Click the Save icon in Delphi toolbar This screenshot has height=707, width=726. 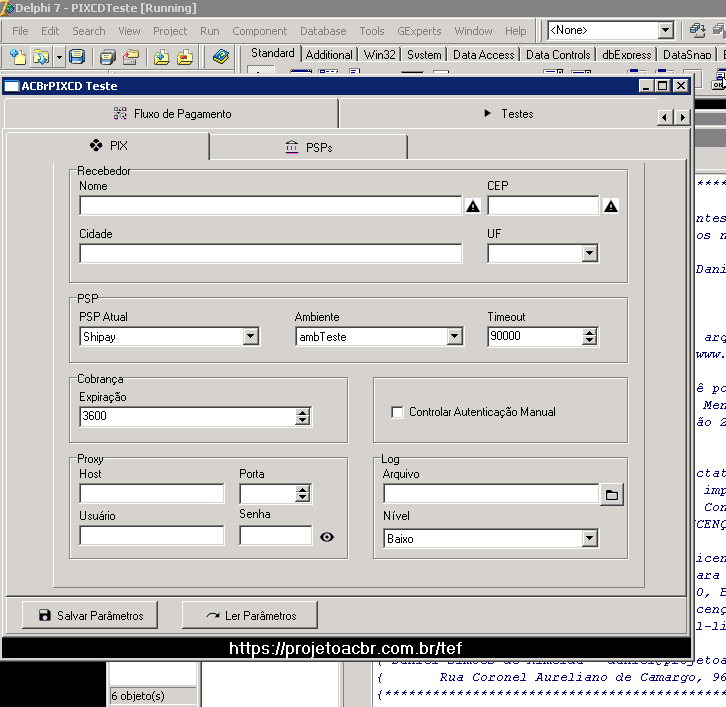76,57
